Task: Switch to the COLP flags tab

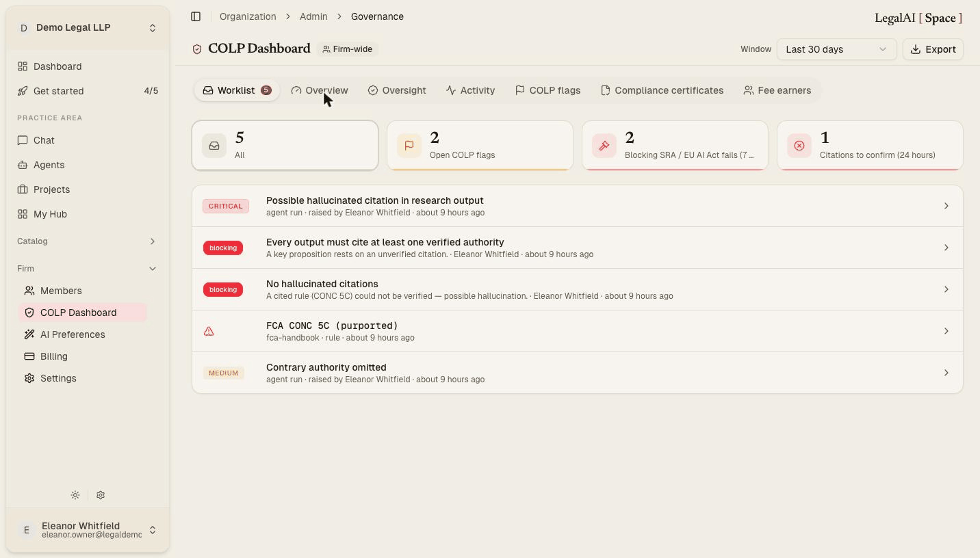Action: pyautogui.click(x=547, y=90)
